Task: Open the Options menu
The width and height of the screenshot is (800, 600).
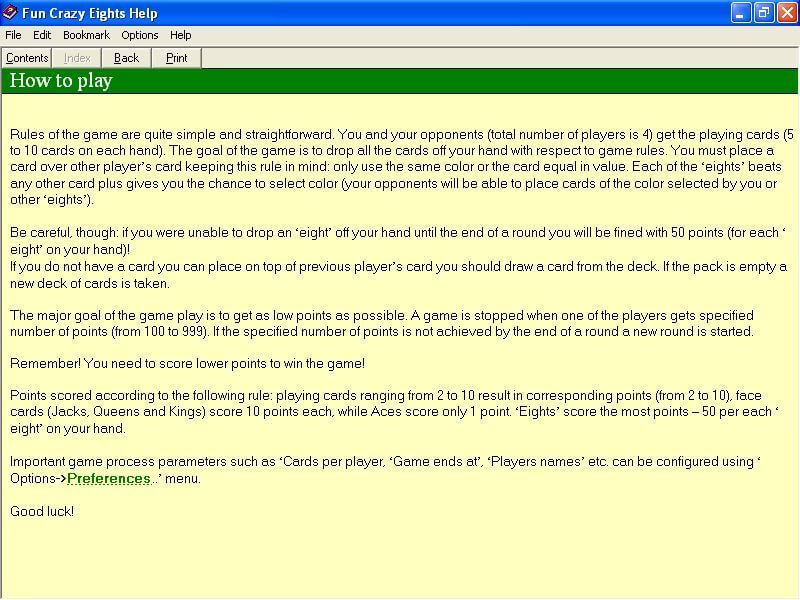Action: click(140, 35)
